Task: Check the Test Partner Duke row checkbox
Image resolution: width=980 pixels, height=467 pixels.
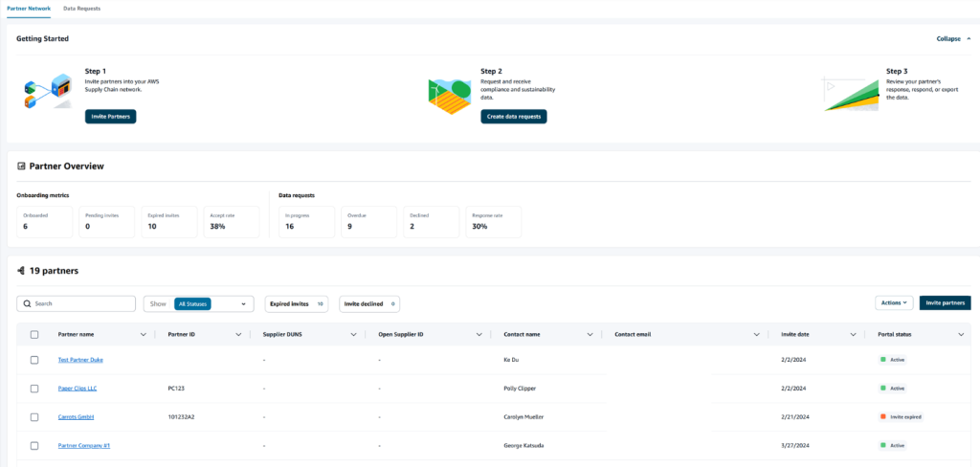Action: click(x=34, y=360)
